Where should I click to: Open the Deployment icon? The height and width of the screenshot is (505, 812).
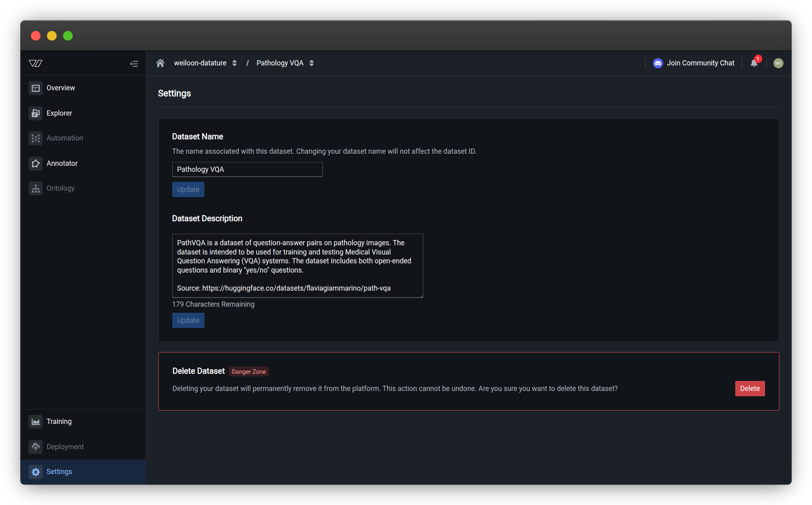pos(35,446)
